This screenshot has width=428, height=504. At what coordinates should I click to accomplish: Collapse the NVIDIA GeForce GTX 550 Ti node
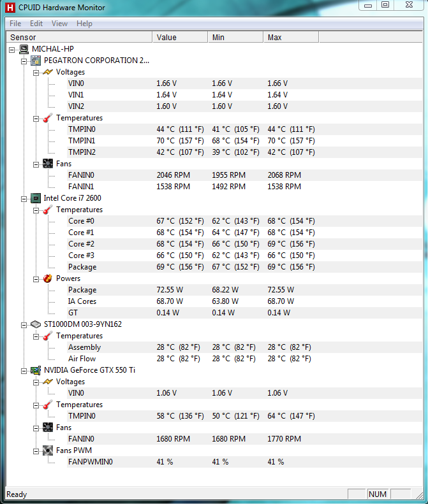(x=24, y=371)
